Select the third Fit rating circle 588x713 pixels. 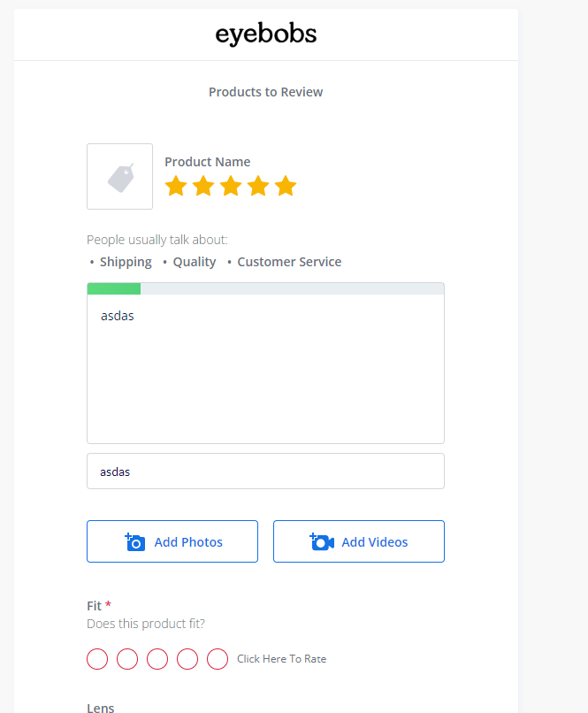157,659
